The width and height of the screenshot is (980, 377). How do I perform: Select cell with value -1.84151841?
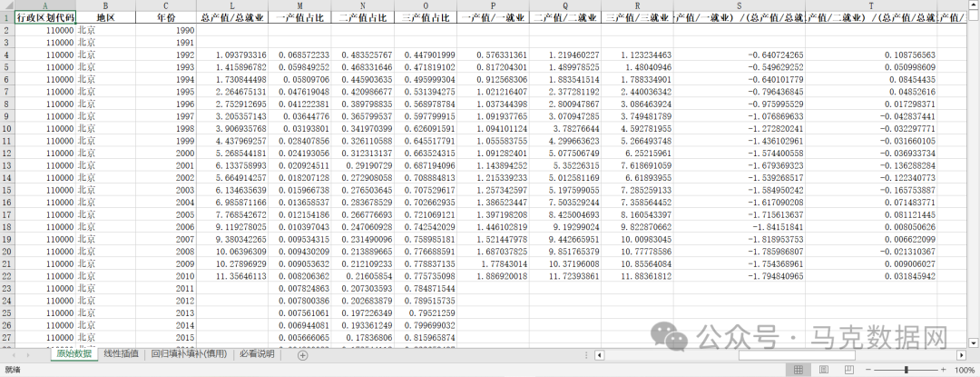click(x=740, y=227)
